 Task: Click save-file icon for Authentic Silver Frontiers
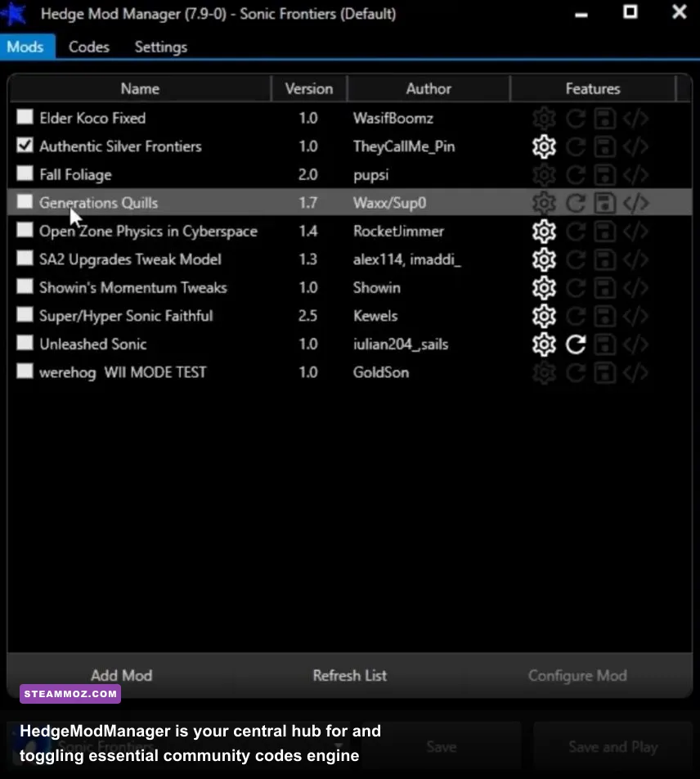tap(604, 146)
